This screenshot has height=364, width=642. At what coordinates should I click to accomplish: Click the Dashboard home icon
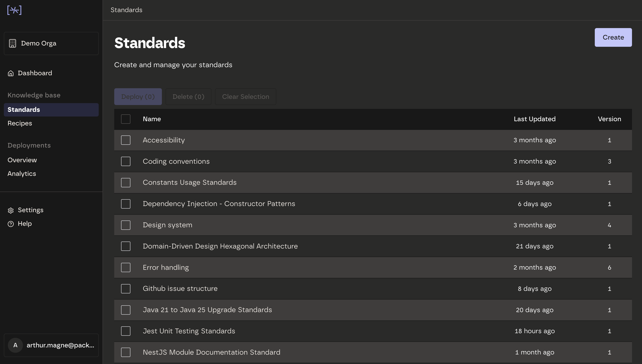[x=11, y=73]
